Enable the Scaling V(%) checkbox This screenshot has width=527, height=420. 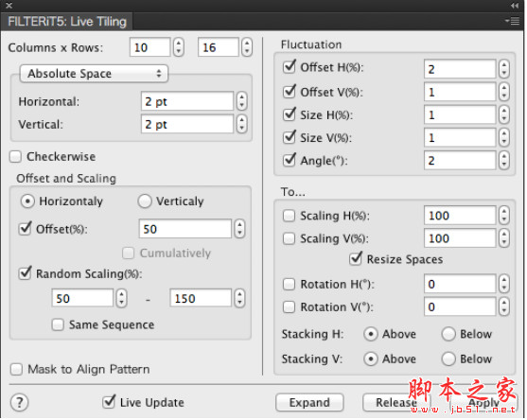pyautogui.click(x=289, y=238)
